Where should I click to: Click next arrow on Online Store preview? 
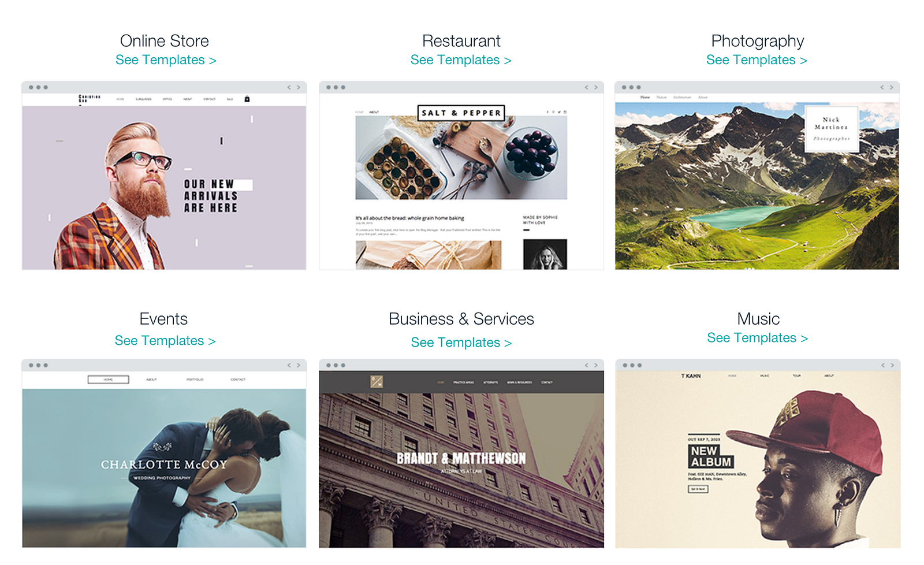[299, 87]
